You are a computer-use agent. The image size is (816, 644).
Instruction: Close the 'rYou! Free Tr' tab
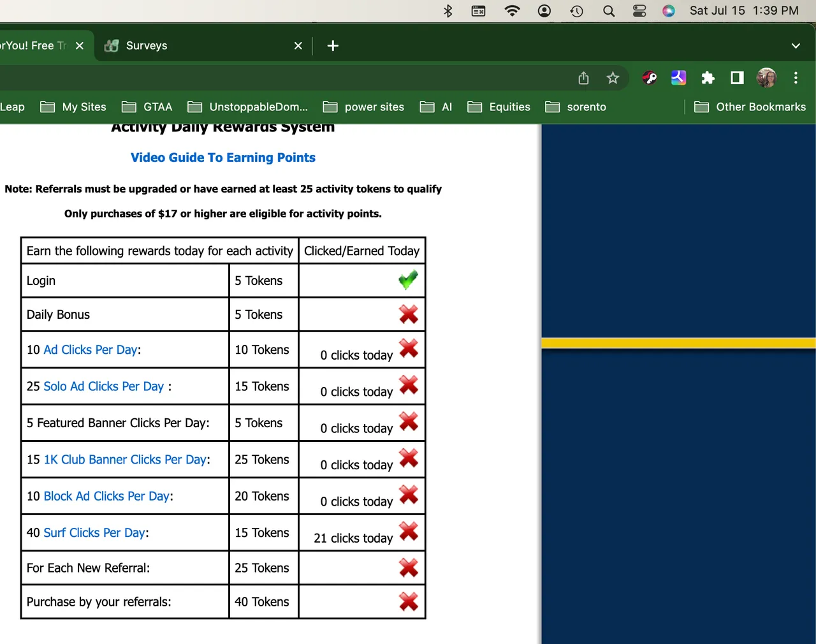click(x=79, y=46)
